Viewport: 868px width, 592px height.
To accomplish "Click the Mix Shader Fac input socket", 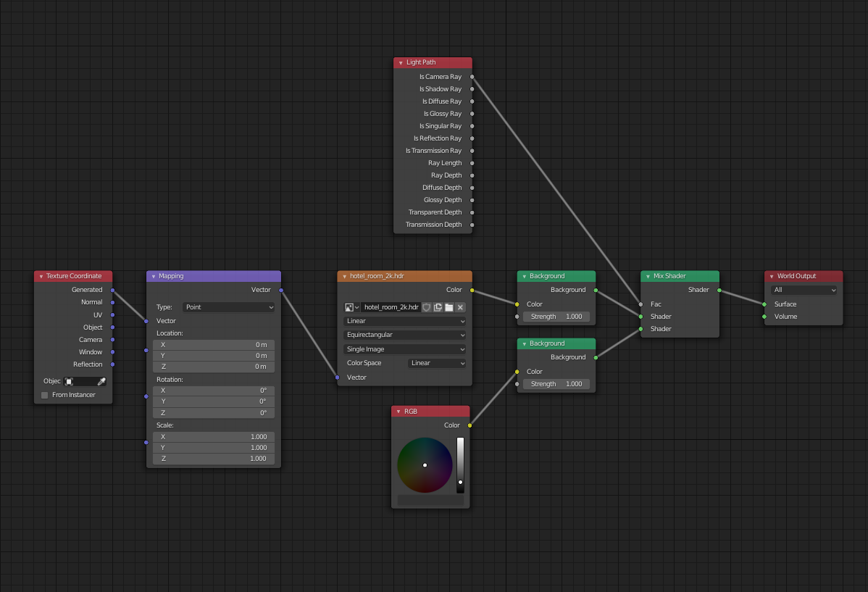I will tap(640, 304).
